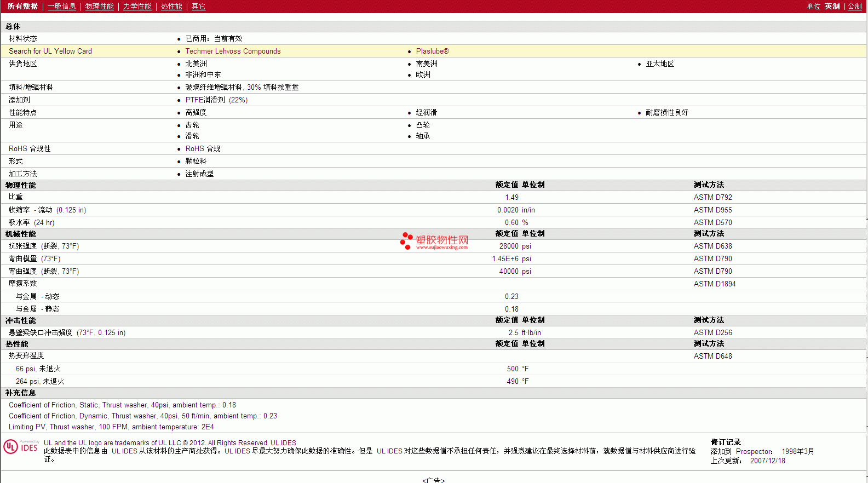Click ASTM D792 test method
The width and height of the screenshot is (868, 483).
click(x=713, y=198)
